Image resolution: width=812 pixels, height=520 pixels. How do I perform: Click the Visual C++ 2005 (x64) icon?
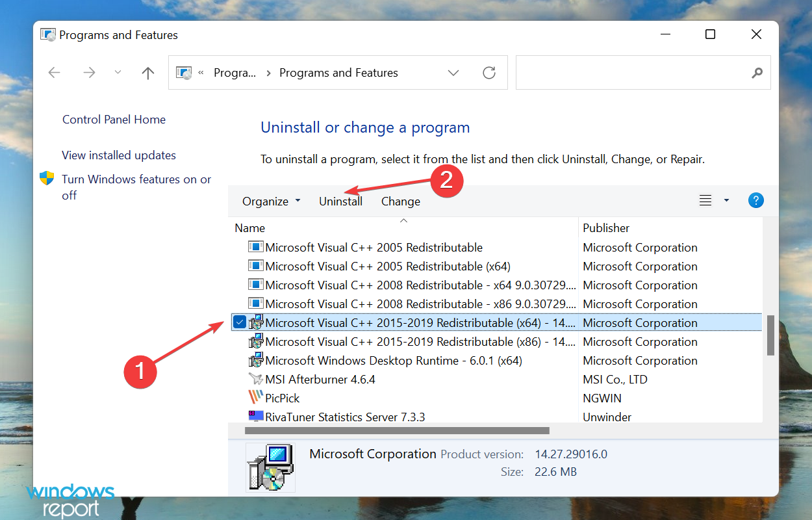tap(256, 266)
